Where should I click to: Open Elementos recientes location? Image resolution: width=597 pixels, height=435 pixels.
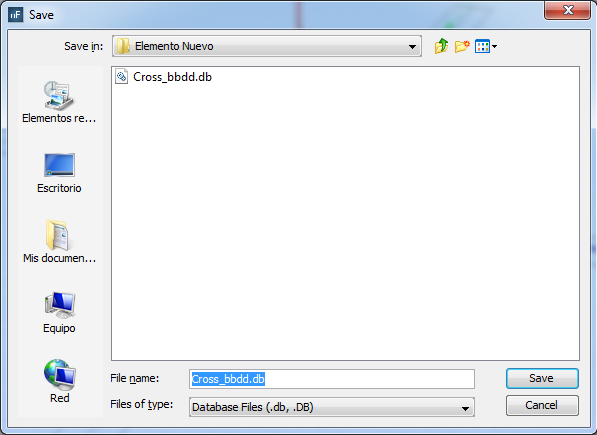click(x=59, y=102)
